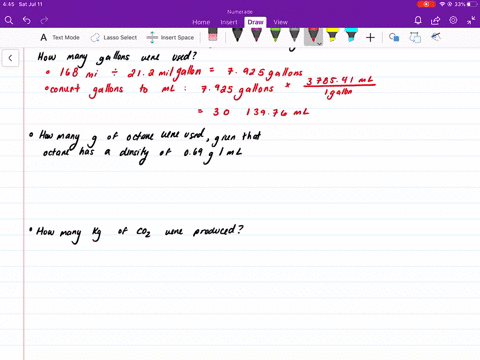Select the yellow highlighter

click(x=332, y=35)
